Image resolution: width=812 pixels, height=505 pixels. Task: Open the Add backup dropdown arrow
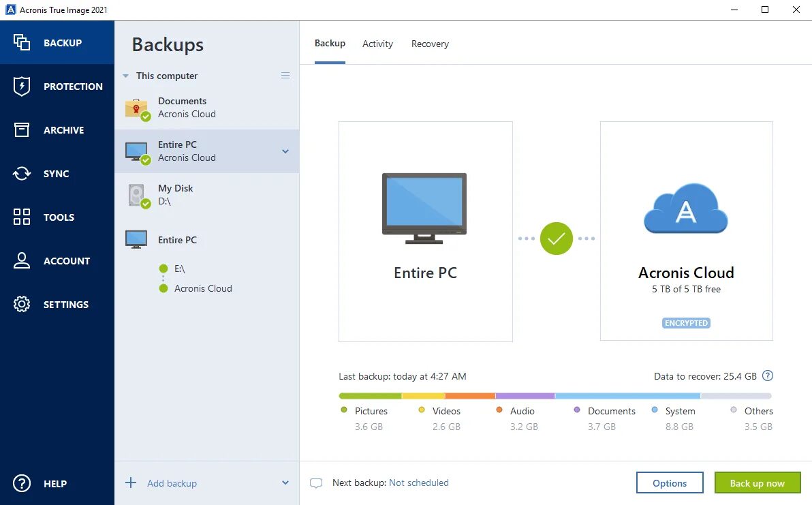coord(285,483)
